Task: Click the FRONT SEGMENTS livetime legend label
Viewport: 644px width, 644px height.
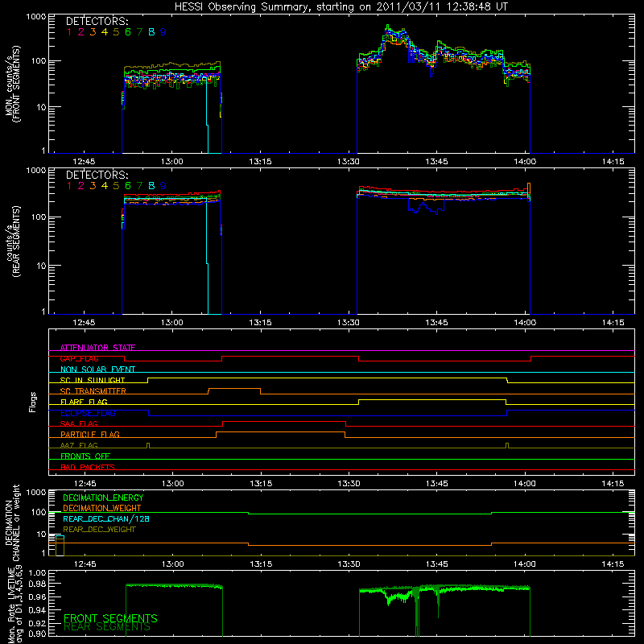Action: tap(110, 618)
